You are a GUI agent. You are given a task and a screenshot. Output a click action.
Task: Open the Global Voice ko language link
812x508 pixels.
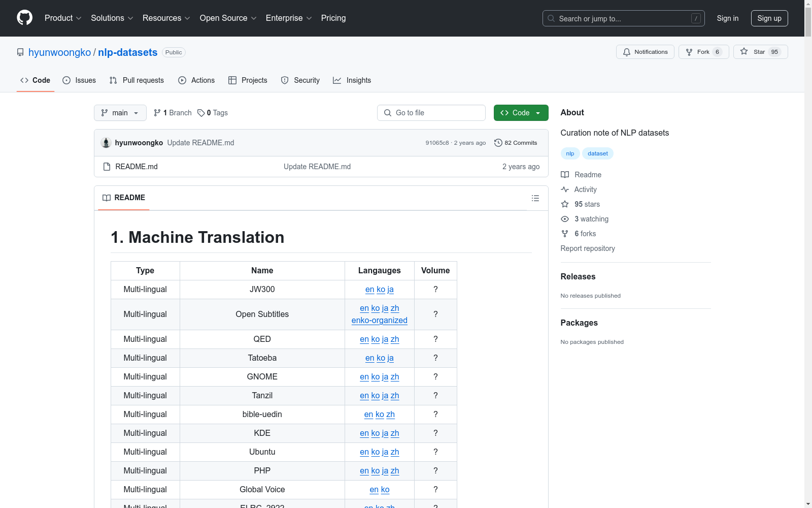pyautogui.click(x=385, y=490)
